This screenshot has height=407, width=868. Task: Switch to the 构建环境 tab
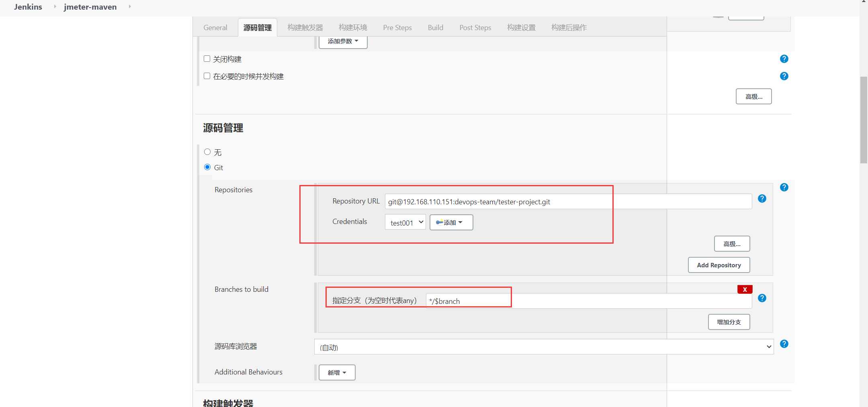point(353,28)
